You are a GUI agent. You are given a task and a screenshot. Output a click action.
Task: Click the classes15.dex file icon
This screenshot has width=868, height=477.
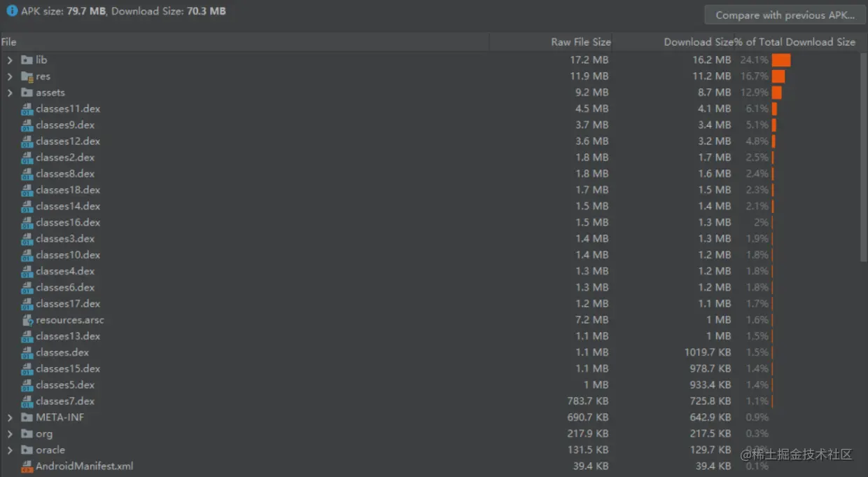pos(27,368)
